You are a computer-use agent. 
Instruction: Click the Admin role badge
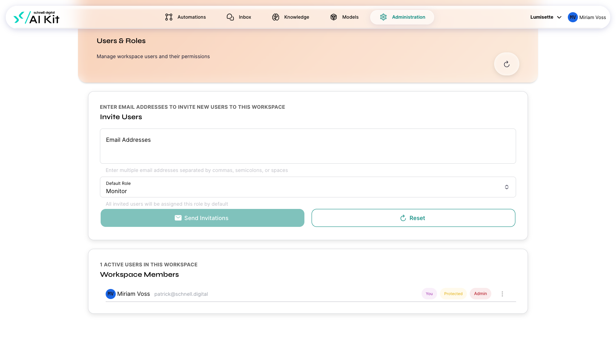[x=481, y=294]
